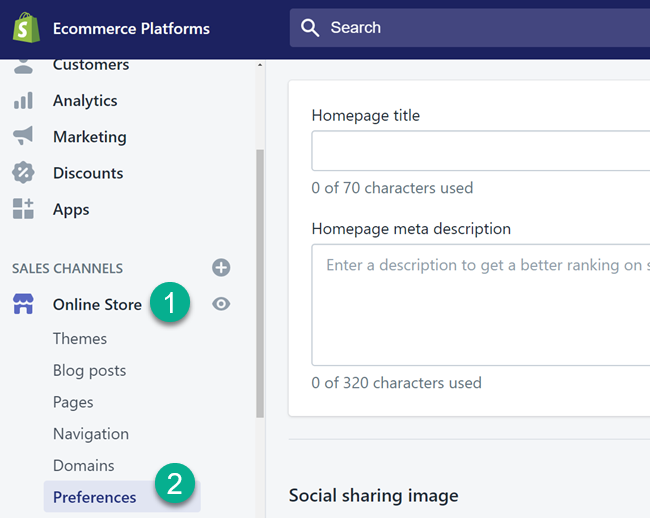The image size is (650, 518).
Task: Click the Social sharing image heading
Action: [x=374, y=496]
